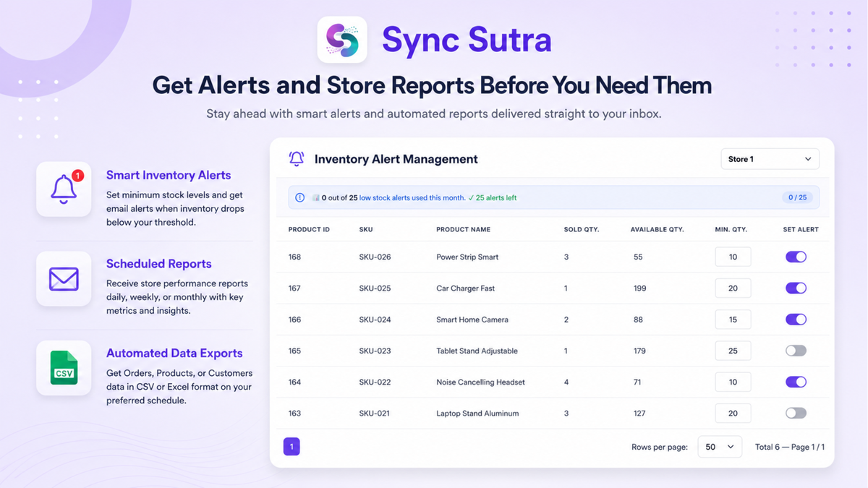Click the MIN. QTY. column header
868x488 pixels.
[731, 229]
